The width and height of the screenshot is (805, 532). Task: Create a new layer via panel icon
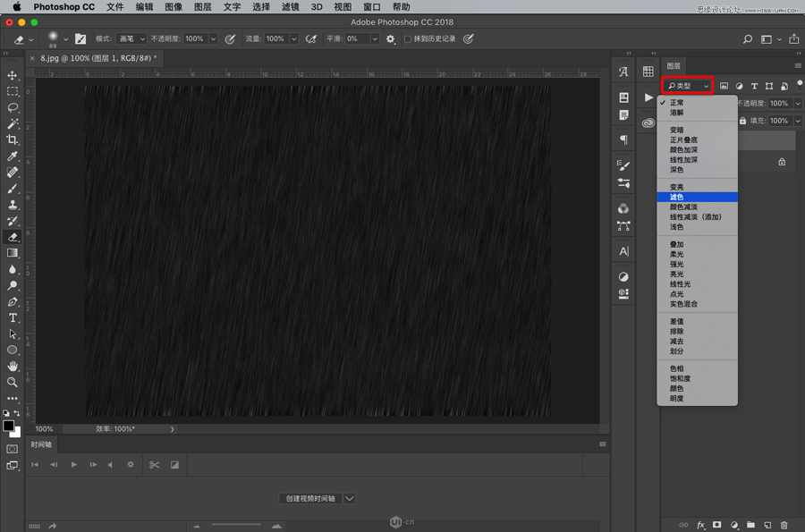(767, 525)
